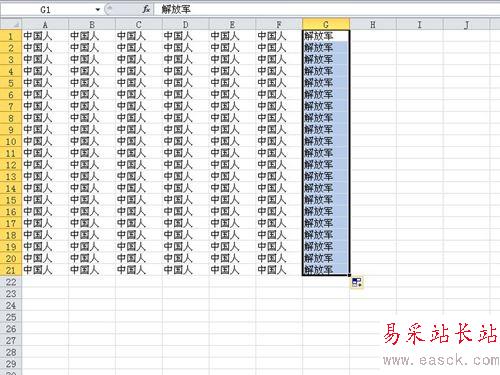Screen dimensions: 500x375
Task: Click cell F1 containing 中国人
Action: [x=279, y=36]
